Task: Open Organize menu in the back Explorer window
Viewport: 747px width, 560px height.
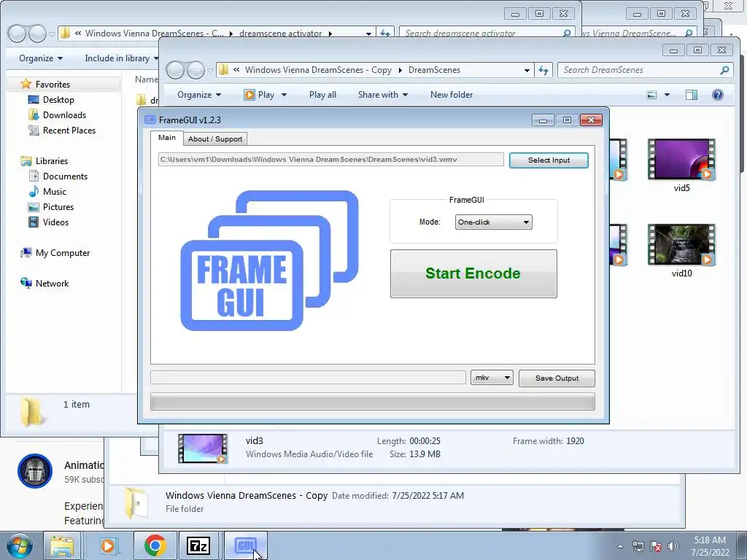Action: (41, 58)
